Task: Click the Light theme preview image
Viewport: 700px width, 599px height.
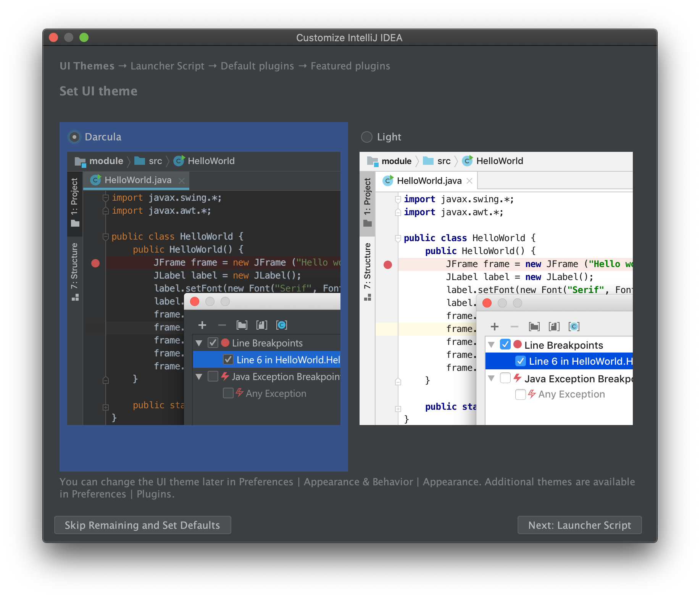Action: [496, 288]
